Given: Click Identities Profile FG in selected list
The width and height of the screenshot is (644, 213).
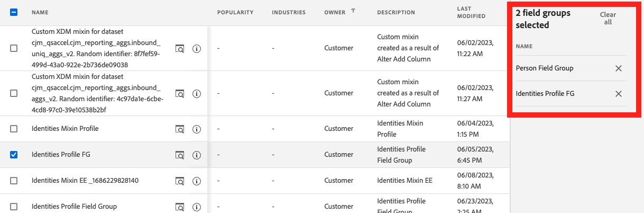Looking at the screenshot, I should pyautogui.click(x=545, y=94).
